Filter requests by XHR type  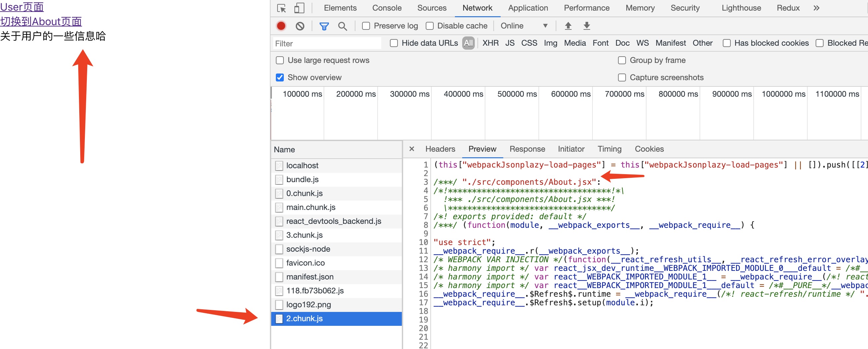[x=490, y=43]
